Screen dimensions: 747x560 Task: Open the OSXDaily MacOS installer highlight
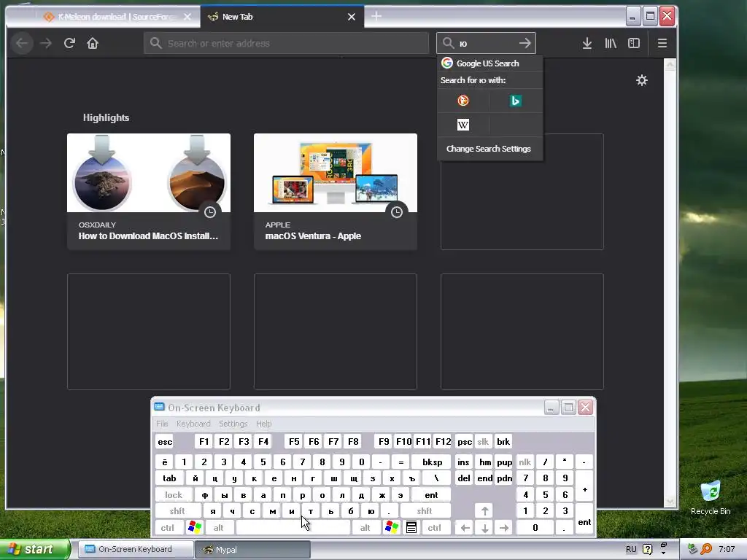click(x=149, y=192)
